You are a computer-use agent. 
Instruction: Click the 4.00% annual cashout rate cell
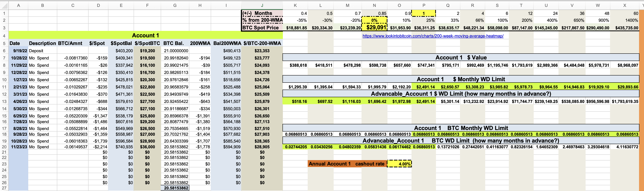(x=399, y=164)
